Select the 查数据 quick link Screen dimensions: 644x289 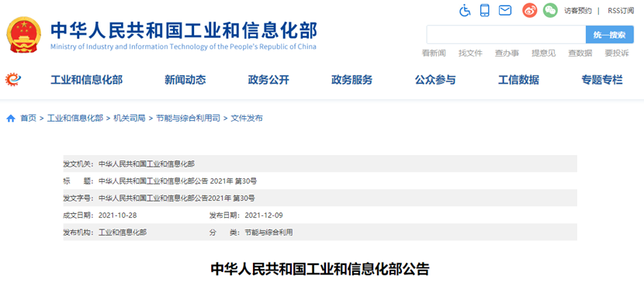click(x=580, y=53)
